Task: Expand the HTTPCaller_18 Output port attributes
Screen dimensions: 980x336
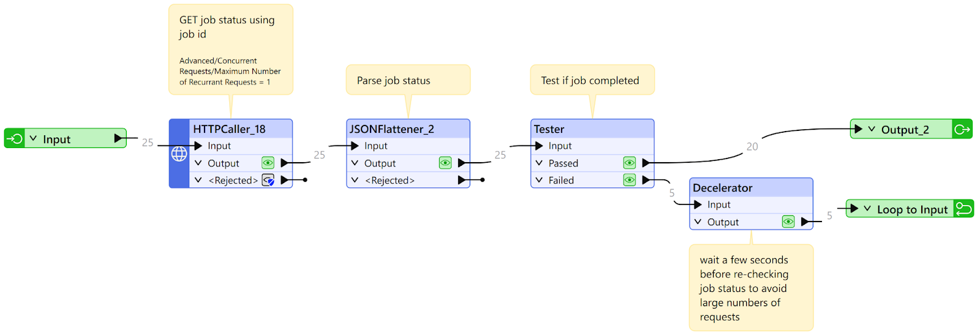Action: [x=198, y=163]
